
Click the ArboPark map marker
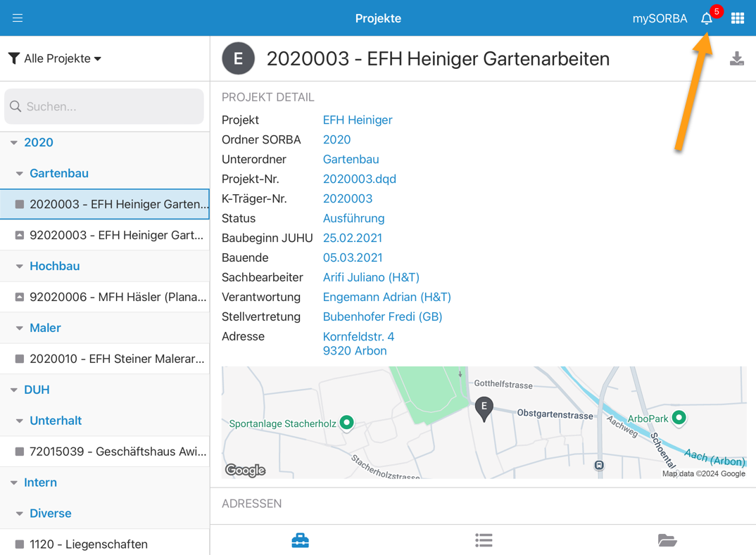coord(679,417)
